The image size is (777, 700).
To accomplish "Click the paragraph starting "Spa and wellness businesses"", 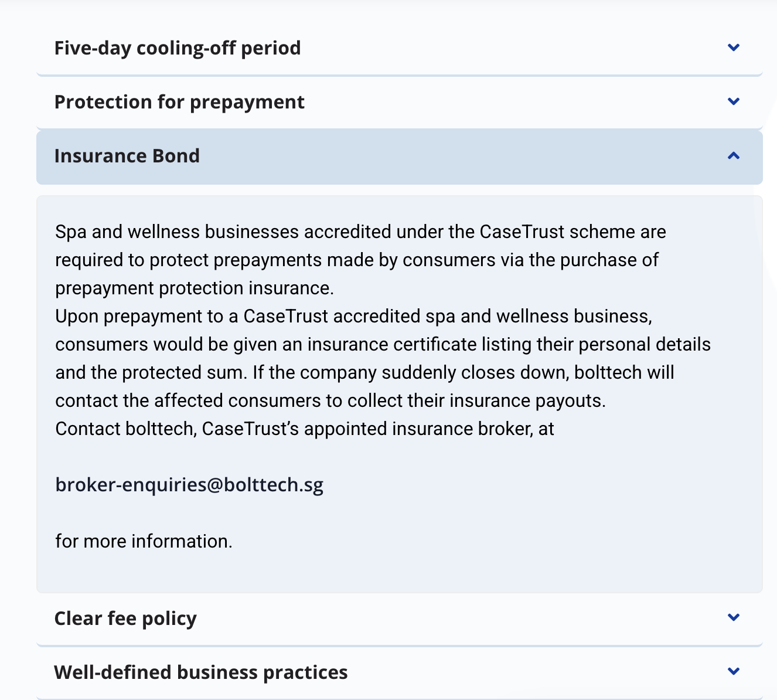I will coord(360,232).
